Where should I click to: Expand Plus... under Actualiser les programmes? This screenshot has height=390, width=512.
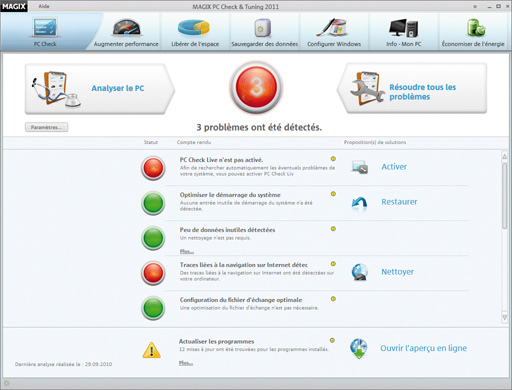[x=186, y=363]
